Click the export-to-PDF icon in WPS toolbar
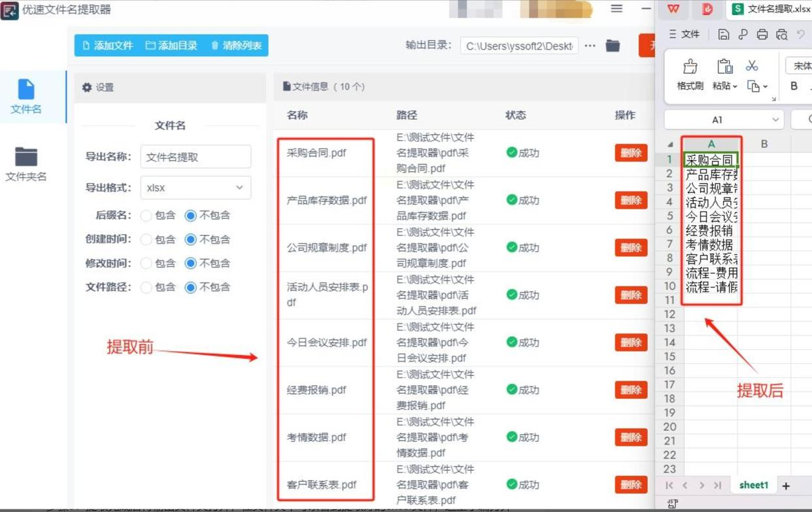This screenshot has width=812, height=512. [743, 35]
